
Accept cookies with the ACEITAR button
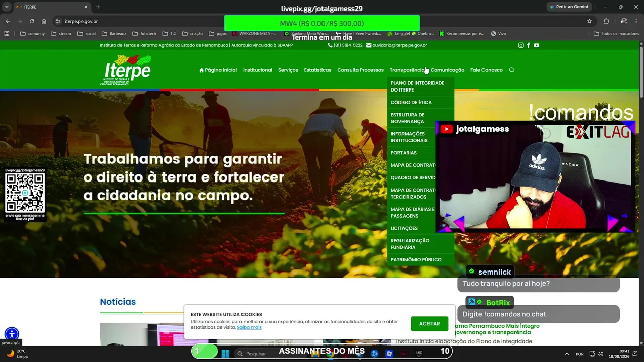click(x=429, y=324)
